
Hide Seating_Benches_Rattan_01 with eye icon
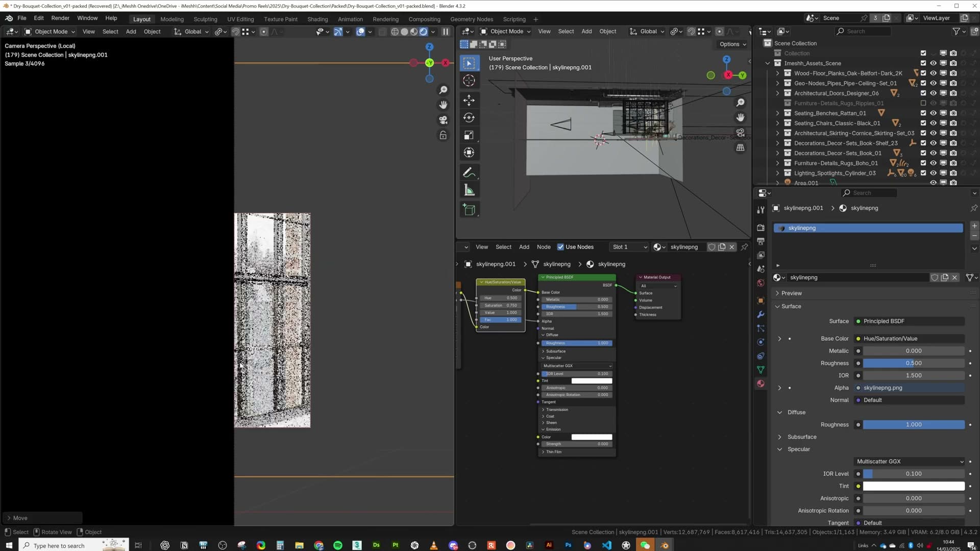pos(933,113)
